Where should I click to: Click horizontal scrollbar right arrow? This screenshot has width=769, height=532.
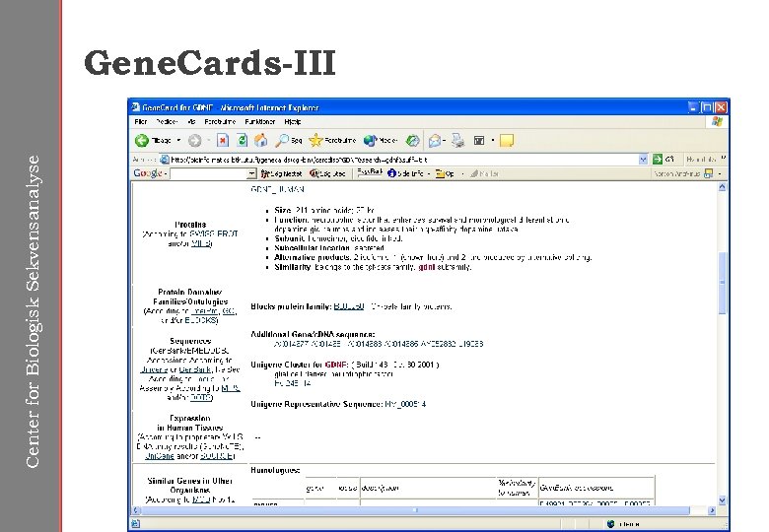[712, 510]
